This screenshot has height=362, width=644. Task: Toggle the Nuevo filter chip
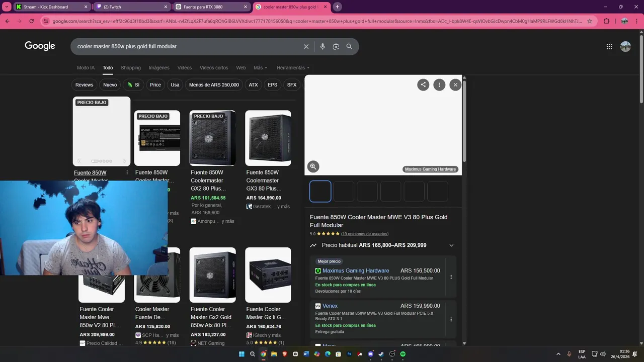pos(110,85)
